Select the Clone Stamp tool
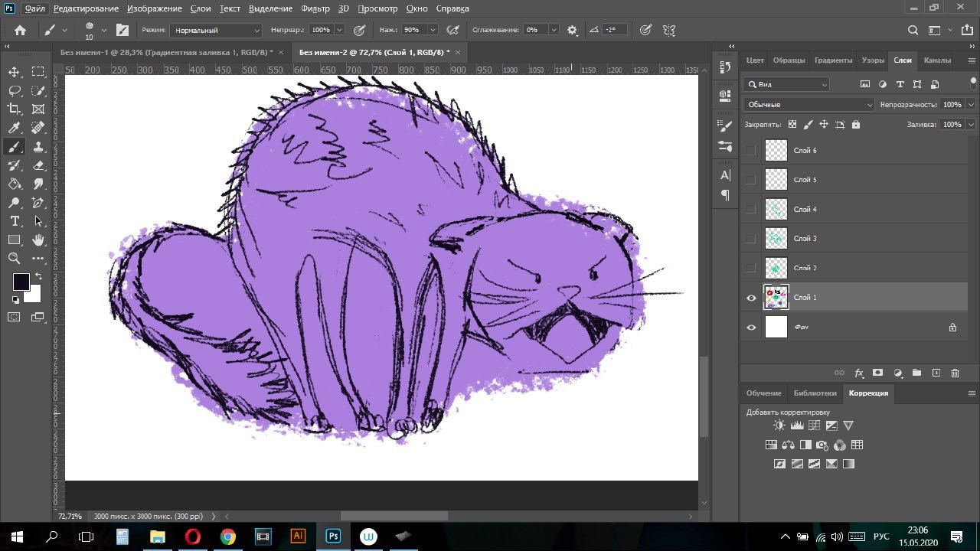980x551 pixels. [38, 147]
